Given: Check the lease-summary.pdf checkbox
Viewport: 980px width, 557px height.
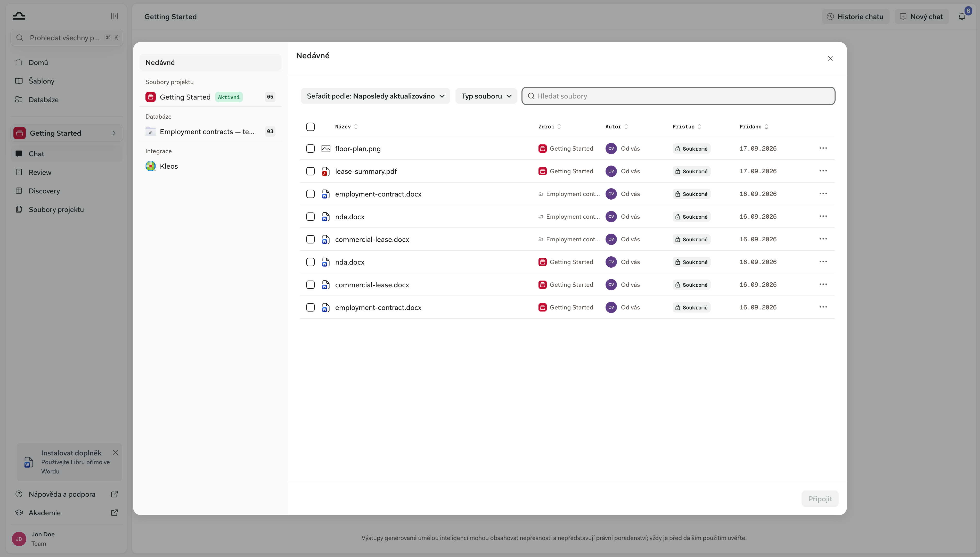Looking at the screenshot, I should tap(311, 171).
